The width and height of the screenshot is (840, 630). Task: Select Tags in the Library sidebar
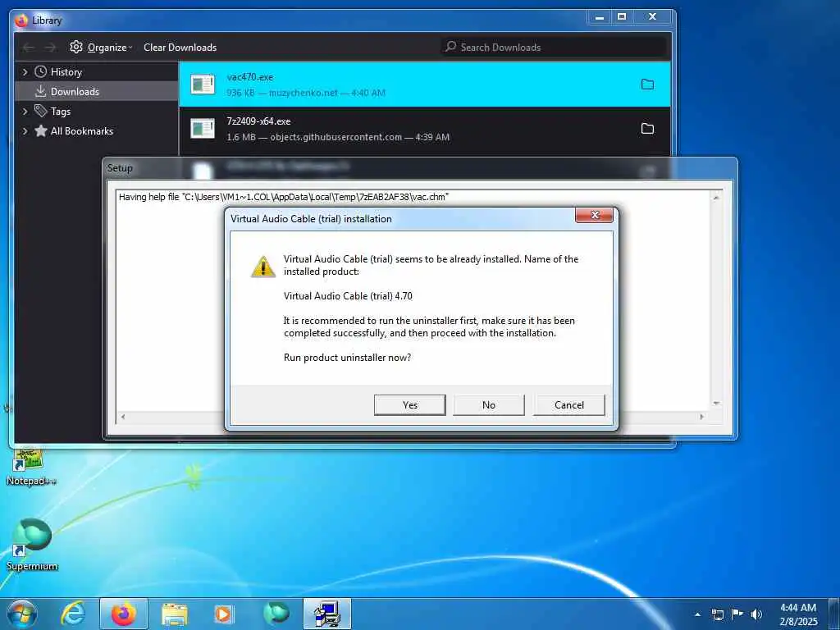tap(61, 112)
